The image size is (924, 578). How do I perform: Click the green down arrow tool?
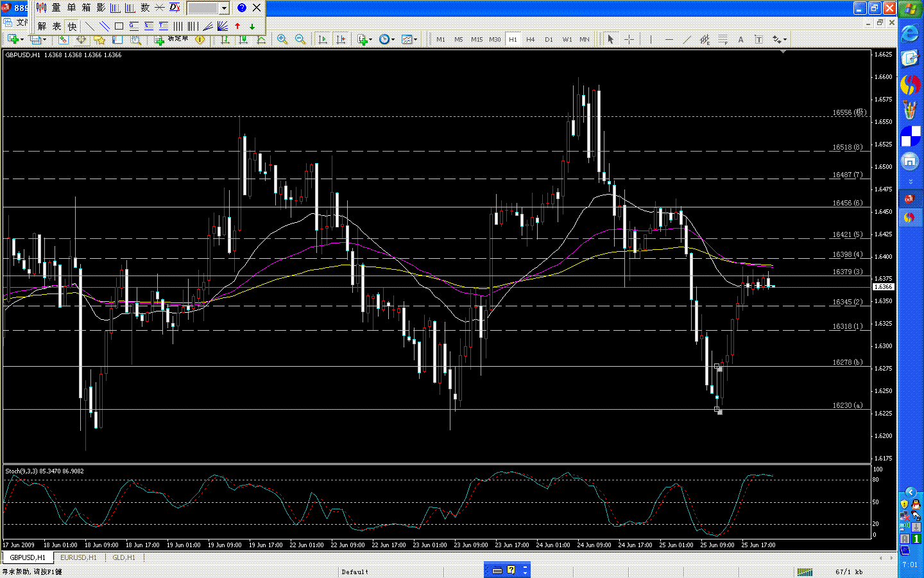click(252, 26)
